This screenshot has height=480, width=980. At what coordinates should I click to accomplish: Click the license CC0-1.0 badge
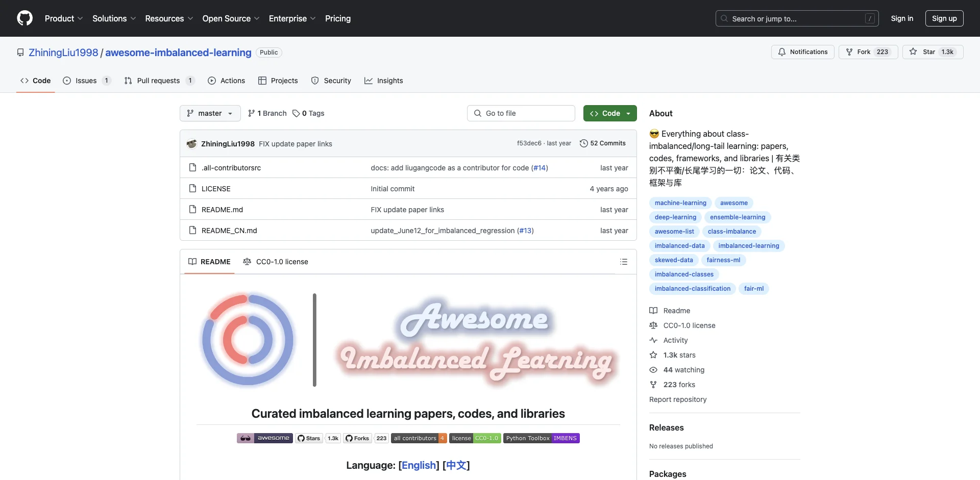tap(475, 438)
